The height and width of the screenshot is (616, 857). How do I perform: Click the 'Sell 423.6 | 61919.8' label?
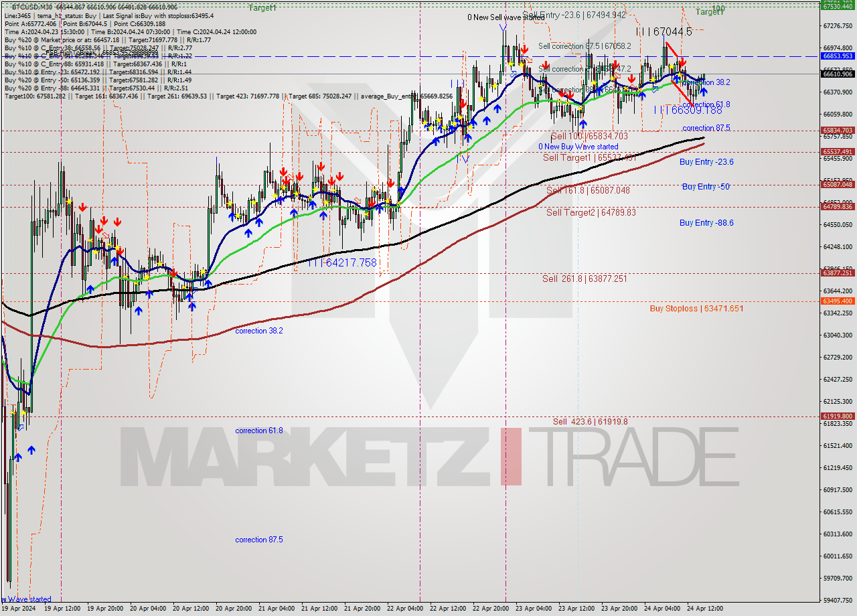point(591,421)
